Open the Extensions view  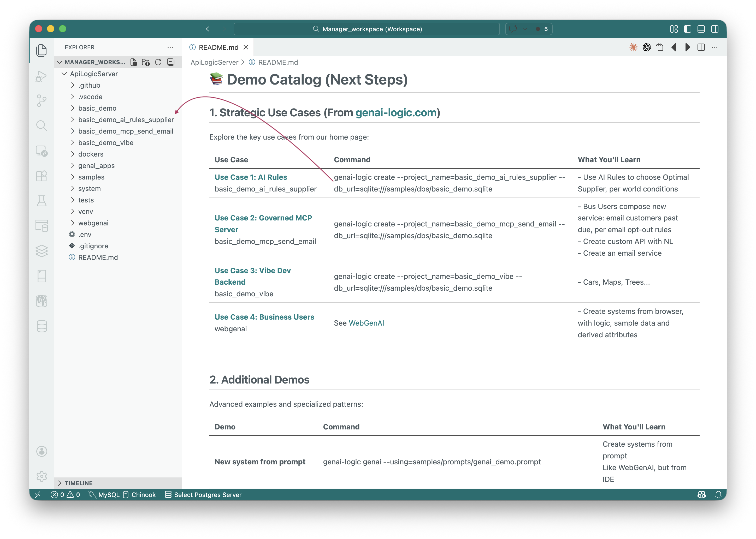tap(42, 176)
